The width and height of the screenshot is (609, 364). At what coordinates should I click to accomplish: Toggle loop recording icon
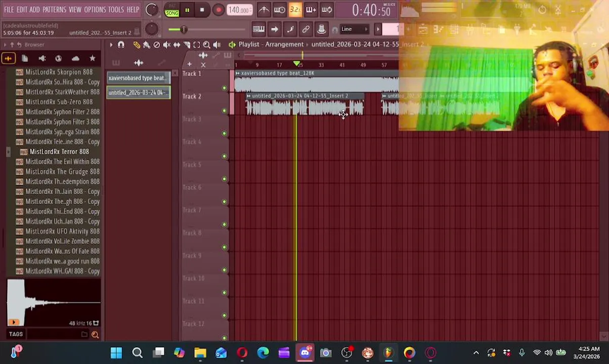(327, 10)
